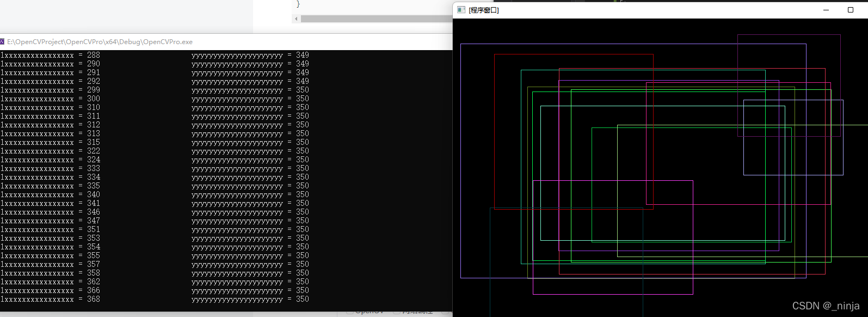Select the x value 300

(94, 99)
